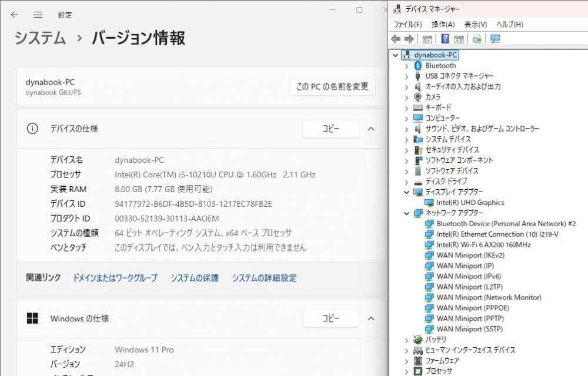The image size is (588, 376).
Task: Expand the サウンド、ビデオ、およびゲーム コントローラー category
Action: 407,130
